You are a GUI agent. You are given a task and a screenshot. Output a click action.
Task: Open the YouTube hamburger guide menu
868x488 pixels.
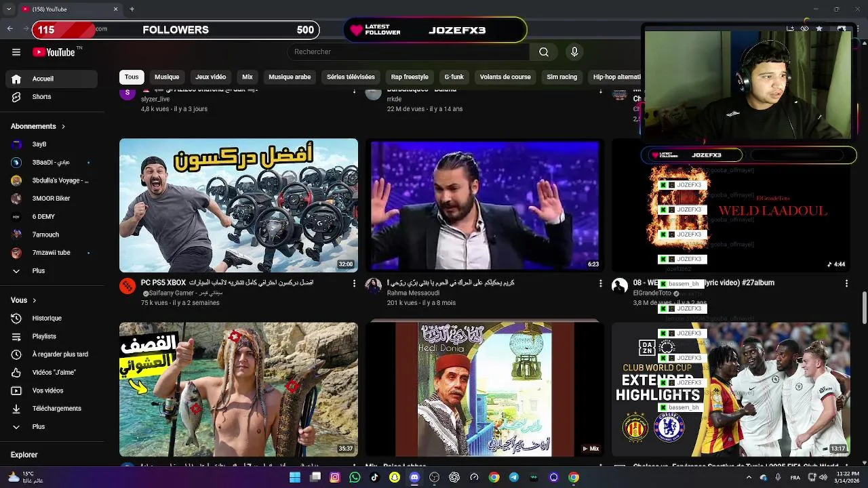(x=16, y=52)
